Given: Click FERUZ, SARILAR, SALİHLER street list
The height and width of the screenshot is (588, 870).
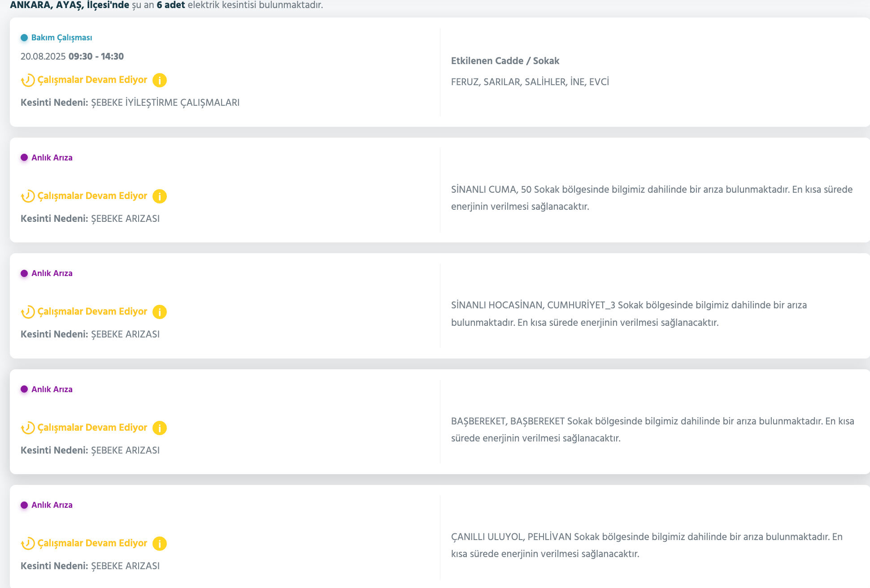Looking at the screenshot, I should coord(530,82).
